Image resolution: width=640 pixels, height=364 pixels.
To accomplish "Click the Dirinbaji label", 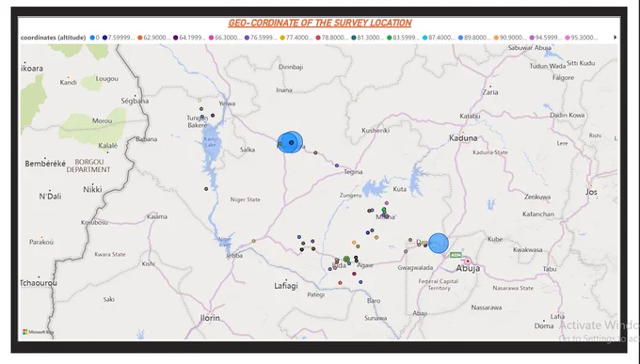I will coord(291,67).
